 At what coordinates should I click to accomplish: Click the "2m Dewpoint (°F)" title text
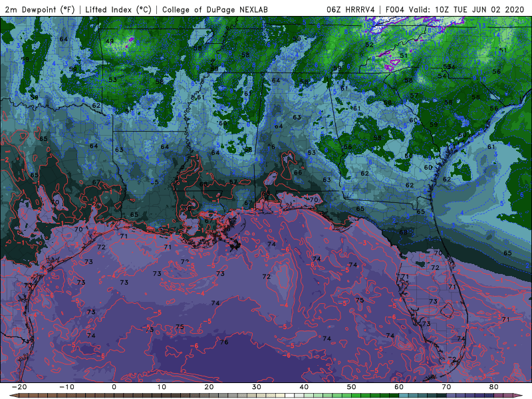click(40, 9)
